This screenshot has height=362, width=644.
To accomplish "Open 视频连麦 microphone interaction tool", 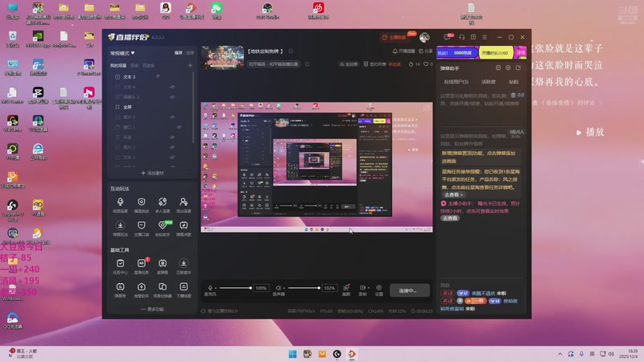I will click(120, 204).
